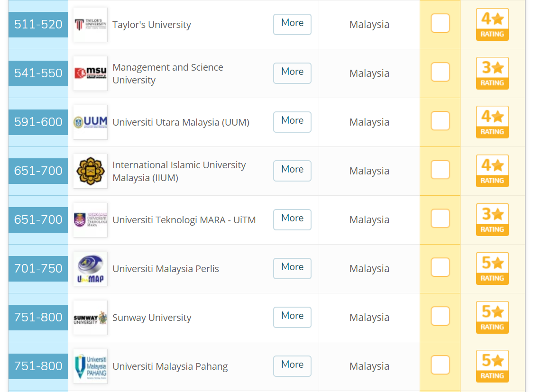Click the 5-star rating badge for Sunway
The width and height of the screenshot is (533, 392).
click(492, 317)
